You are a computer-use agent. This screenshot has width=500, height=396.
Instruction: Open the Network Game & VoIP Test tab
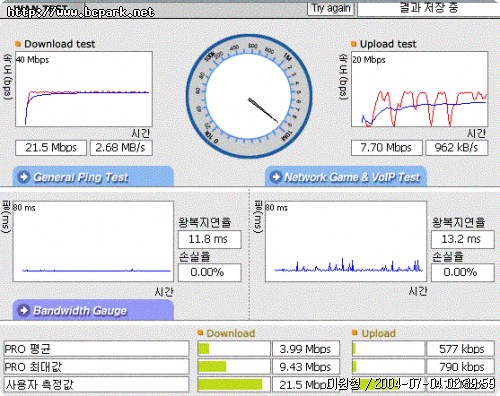(x=346, y=177)
